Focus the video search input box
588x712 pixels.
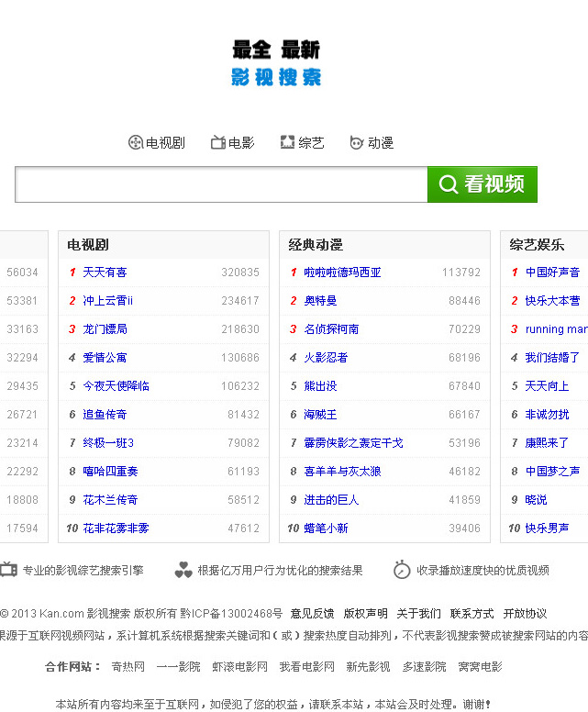click(221, 184)
